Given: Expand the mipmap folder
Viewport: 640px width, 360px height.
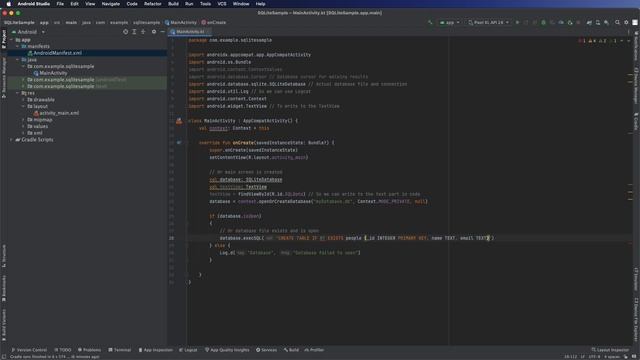Looking at the screenshot, I should point(23,120).
